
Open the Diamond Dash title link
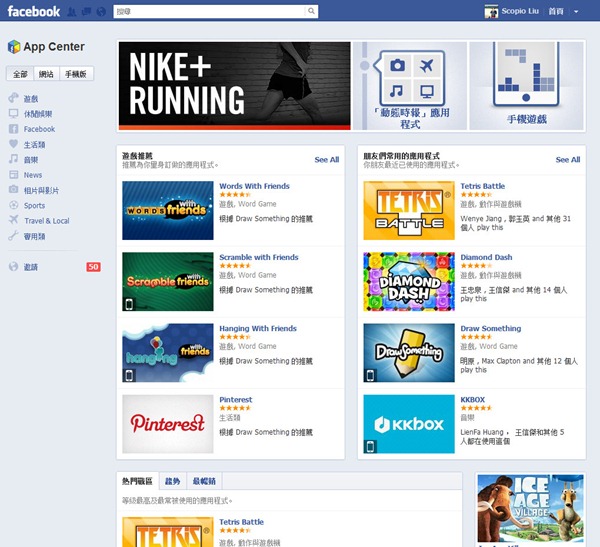486,257
